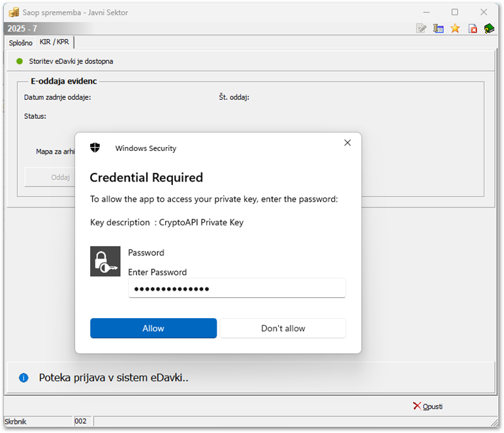Click the Status: label
The height and width of the screenshot is (433, 504).
[x=35, y=116]
